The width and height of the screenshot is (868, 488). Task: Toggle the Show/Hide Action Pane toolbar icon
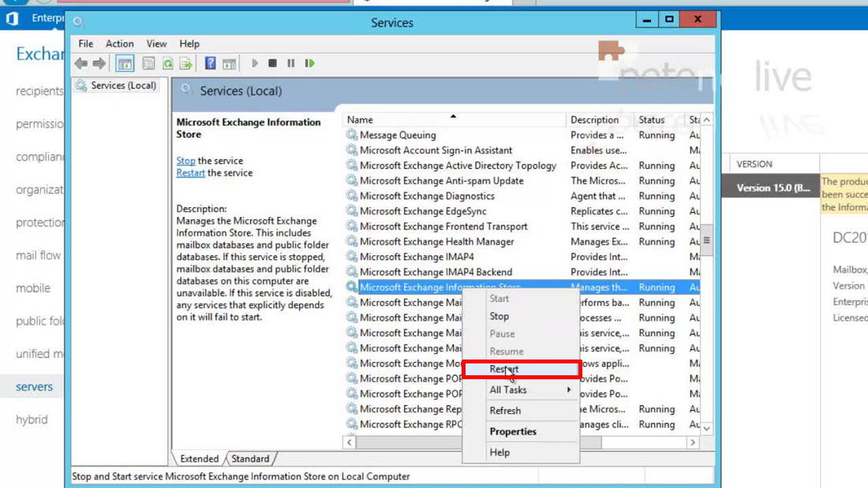click(x=229, y=64)
